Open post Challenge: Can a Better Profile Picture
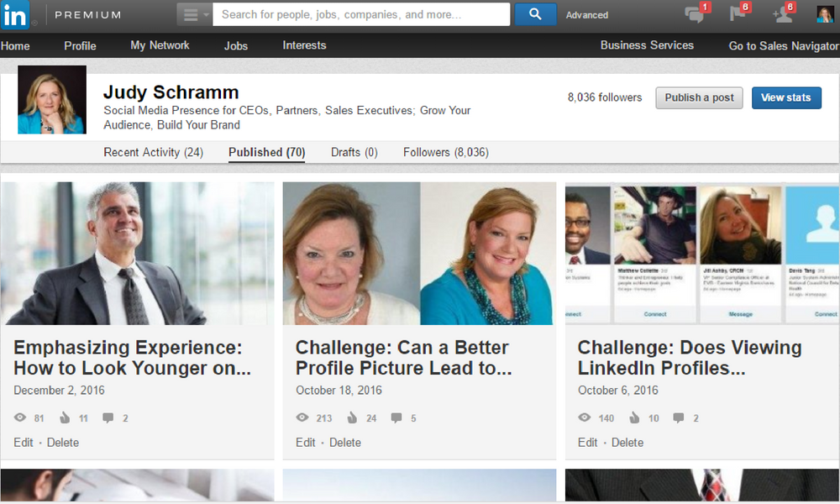The height and width of the screenshot is (504, 840). [404, 358]
